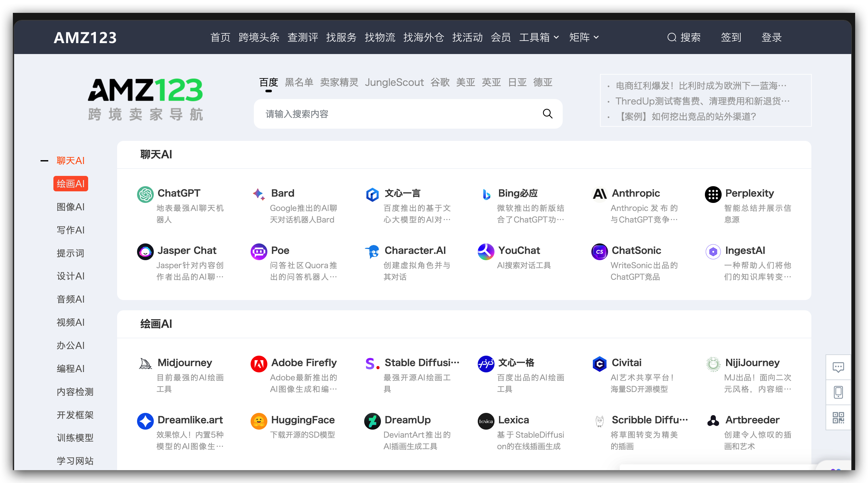Open 找物流 in the top navigation
868x483 pixels.
point(380,37)
